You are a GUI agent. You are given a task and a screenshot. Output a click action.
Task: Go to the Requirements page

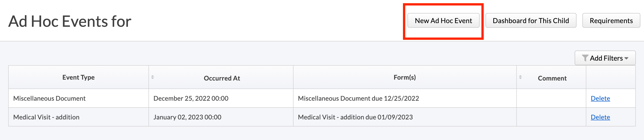click(611, 21)
